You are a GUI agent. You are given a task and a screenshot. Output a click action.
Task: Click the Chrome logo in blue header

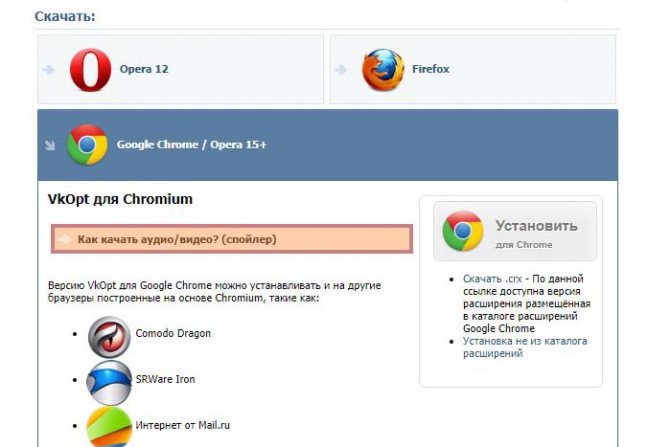tap(87, 145)
